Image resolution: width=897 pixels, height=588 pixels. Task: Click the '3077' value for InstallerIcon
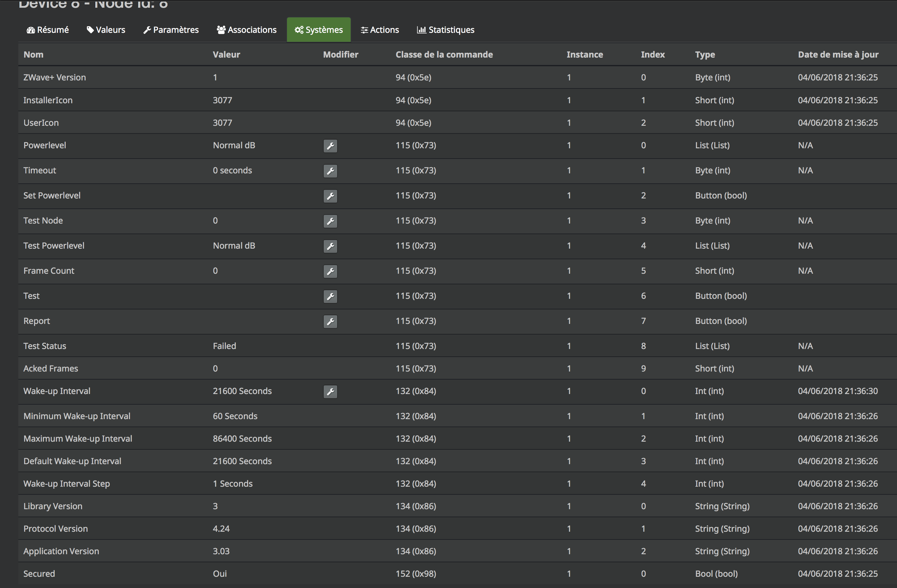click(222, 100)
